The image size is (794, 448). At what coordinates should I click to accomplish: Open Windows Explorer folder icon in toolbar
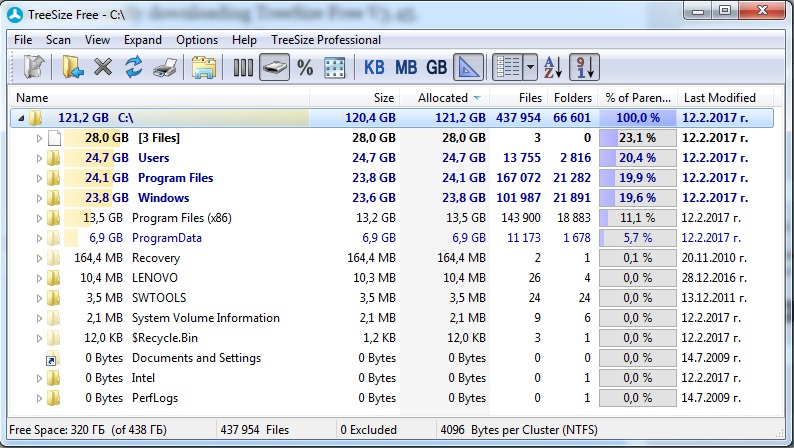click(204, 67)
